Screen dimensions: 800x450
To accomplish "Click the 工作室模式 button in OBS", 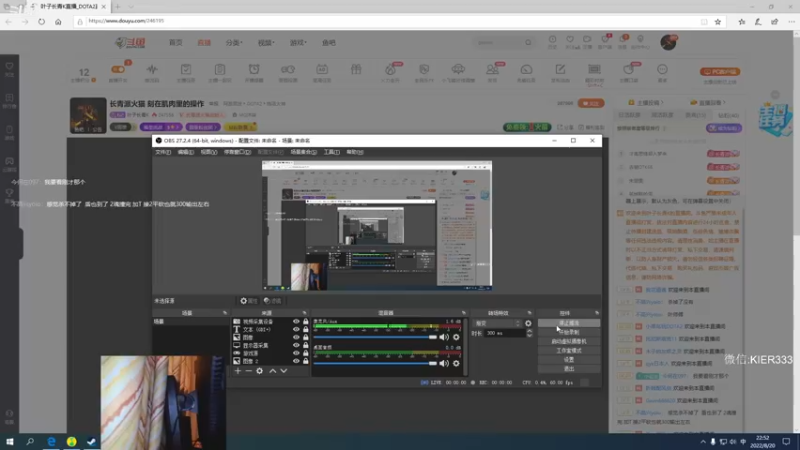I will click(x=569, y=351).
